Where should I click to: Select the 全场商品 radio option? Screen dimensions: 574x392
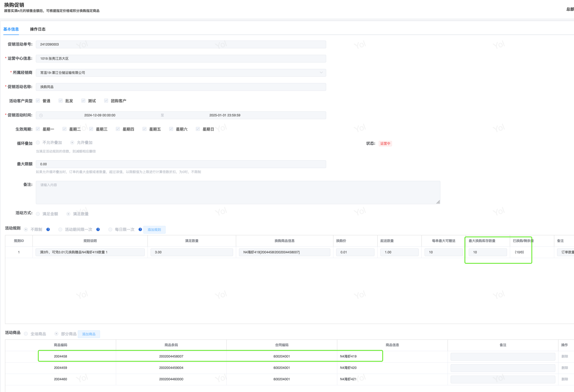coord(26,334)
